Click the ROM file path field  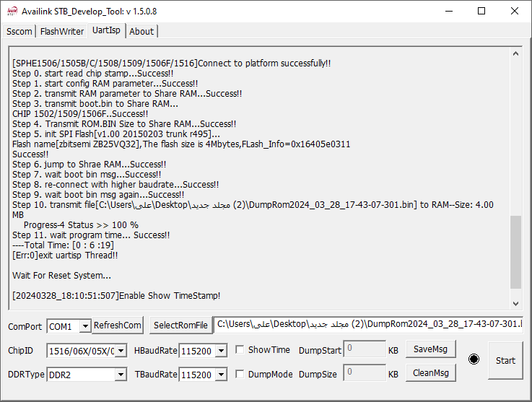(368, 324)
